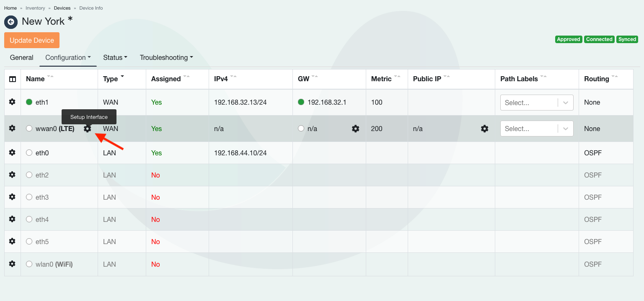
Task: Open Path Labels dropdown for wwan0
Action: tap(536, 129)
